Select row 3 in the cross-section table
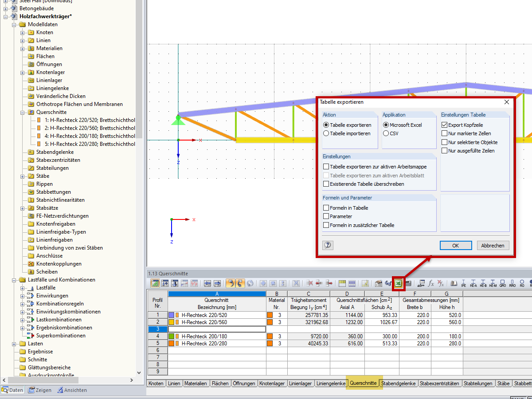This screenshot has width=532, height=399. 157,328
